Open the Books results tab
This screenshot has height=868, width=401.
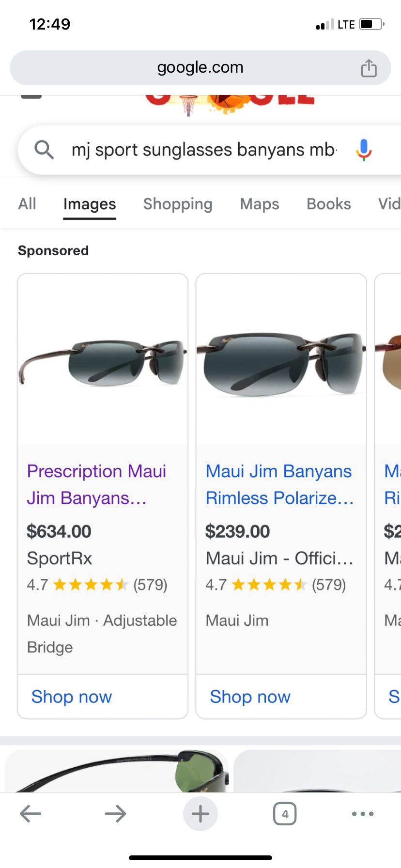coord(328,204)
